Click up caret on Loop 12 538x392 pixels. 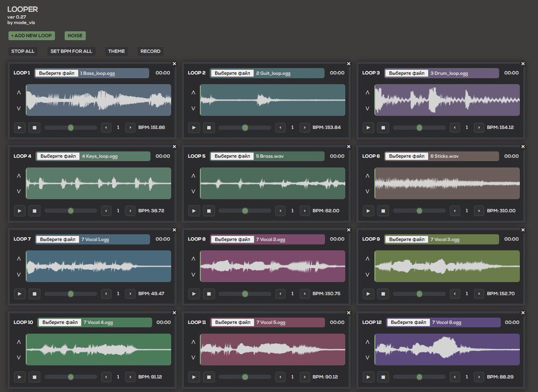[368, 342]
